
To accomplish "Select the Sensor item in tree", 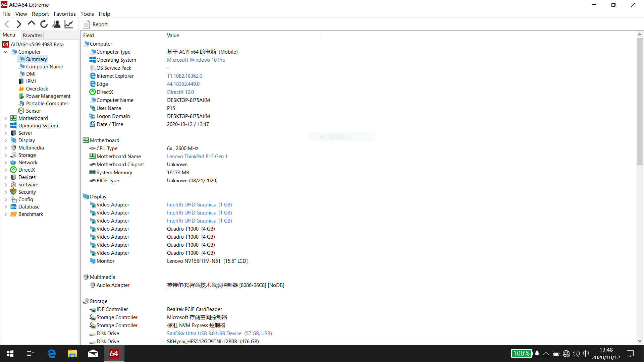I will point(33,111).
